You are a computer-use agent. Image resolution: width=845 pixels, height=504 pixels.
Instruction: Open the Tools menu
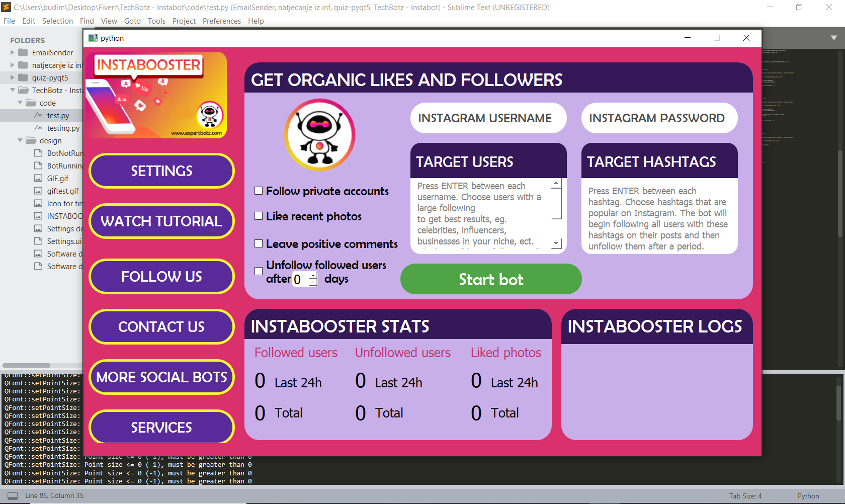(156, 21)
